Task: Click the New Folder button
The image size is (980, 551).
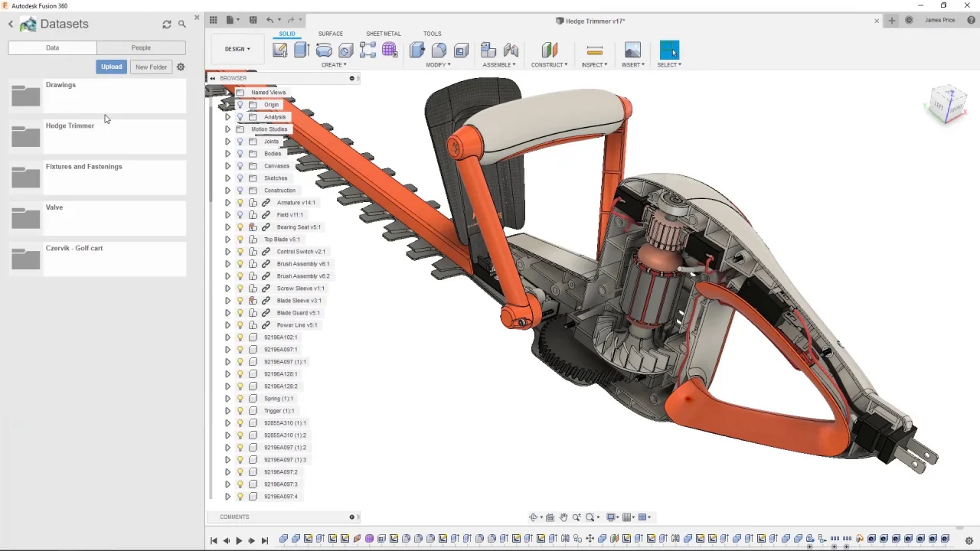Action: click(151, 67)
